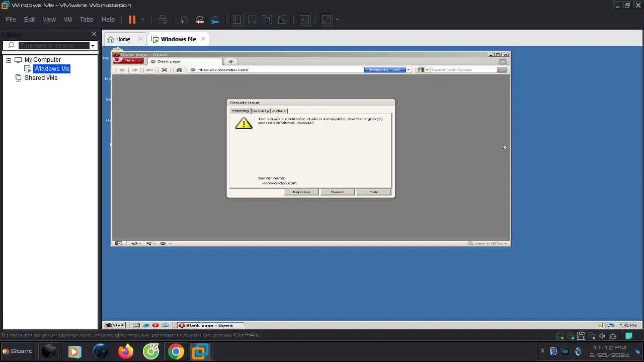Close the Library panel
The height and width of the screenshot is (362, 644).
coord(94,34)
